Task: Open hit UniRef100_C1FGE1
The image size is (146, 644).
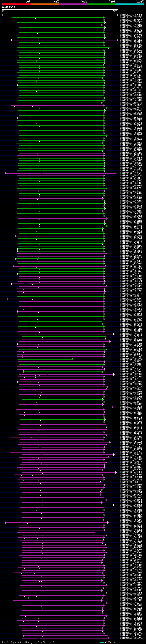Action: click(x=131, y=40)
